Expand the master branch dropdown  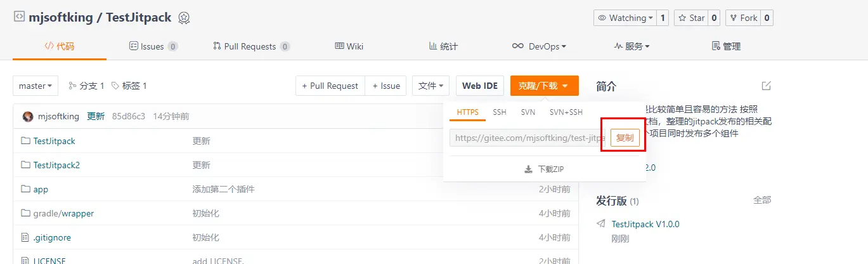36,86
